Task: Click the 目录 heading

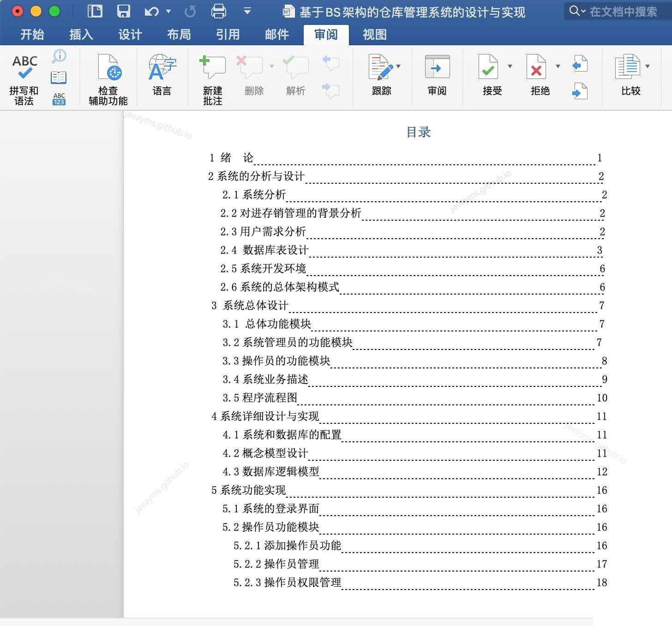Action: tap(418, 132)
